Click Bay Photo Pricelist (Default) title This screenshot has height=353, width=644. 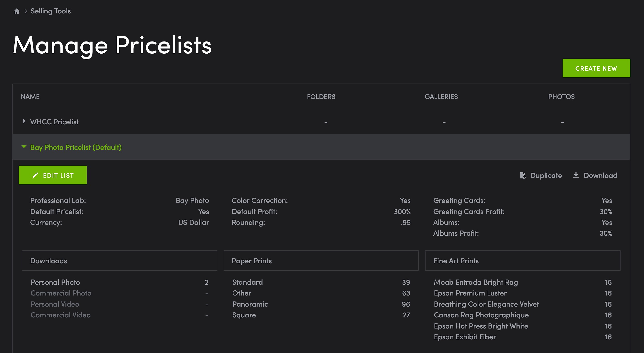tap(76, 147)
